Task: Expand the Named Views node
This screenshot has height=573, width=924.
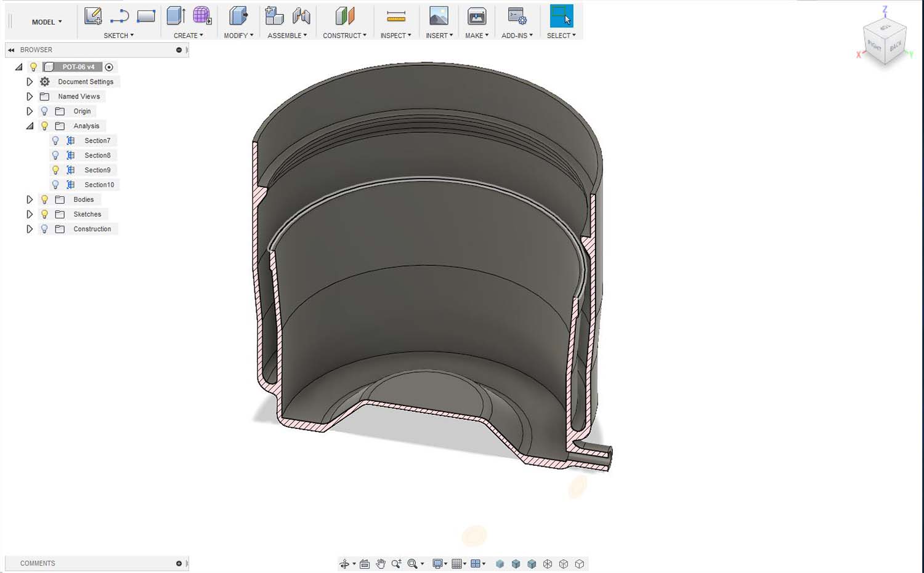Action: pos(29,97)
